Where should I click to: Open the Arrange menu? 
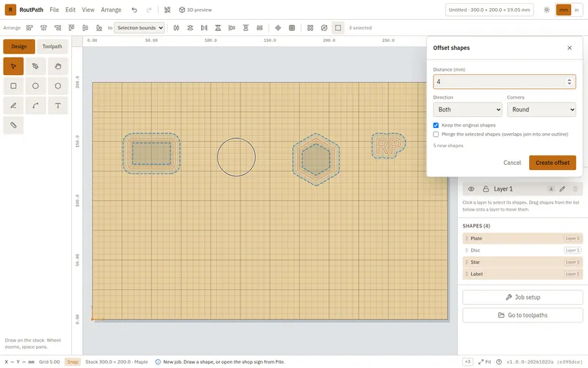point(111,10)
